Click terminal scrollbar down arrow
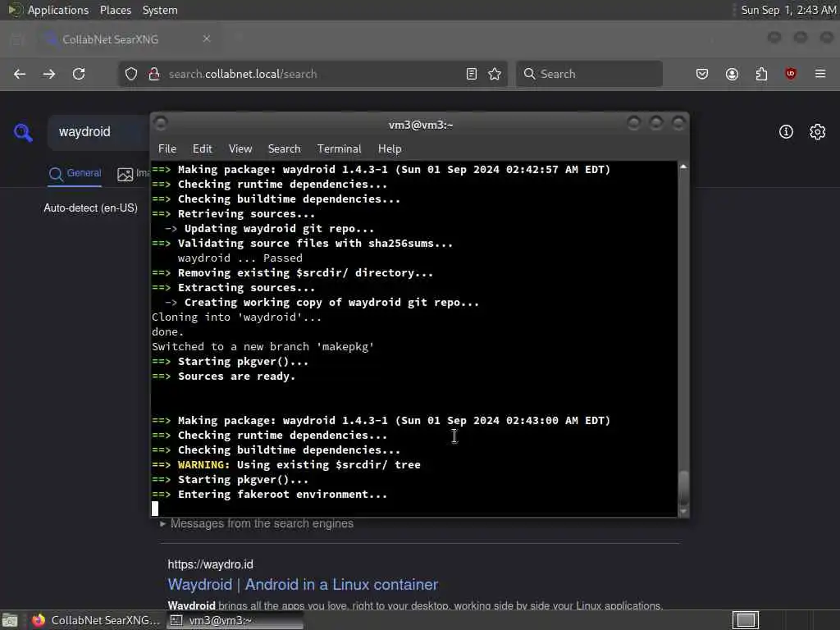 point(683,511)
